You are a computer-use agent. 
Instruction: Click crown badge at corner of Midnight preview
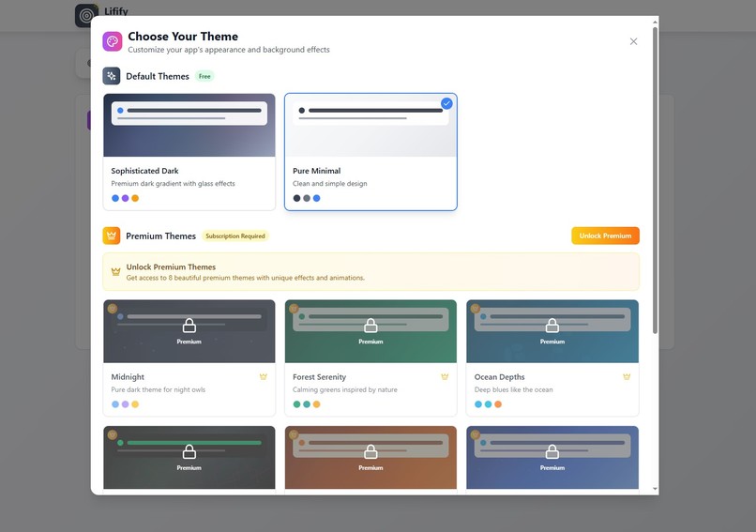pyautogui.click(x=113, y=309)
